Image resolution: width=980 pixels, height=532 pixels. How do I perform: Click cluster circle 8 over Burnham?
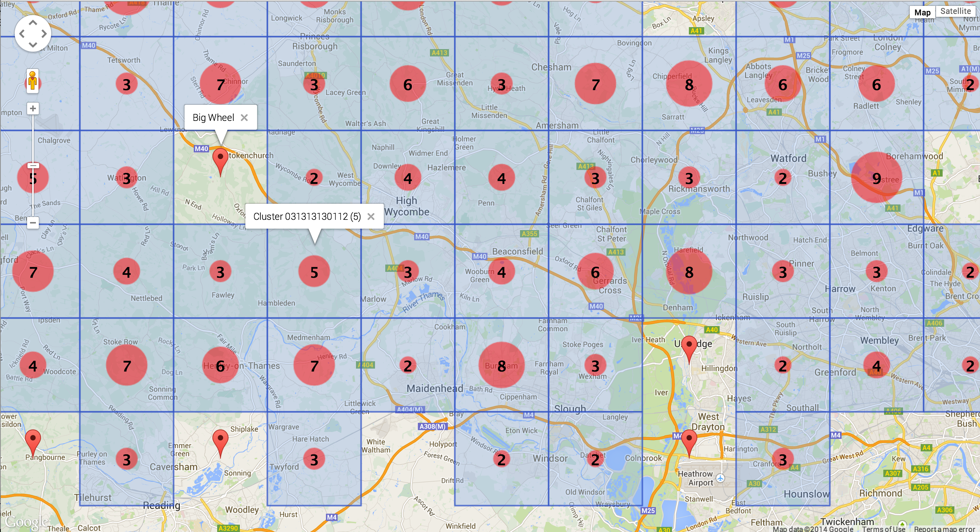point(501,366)
